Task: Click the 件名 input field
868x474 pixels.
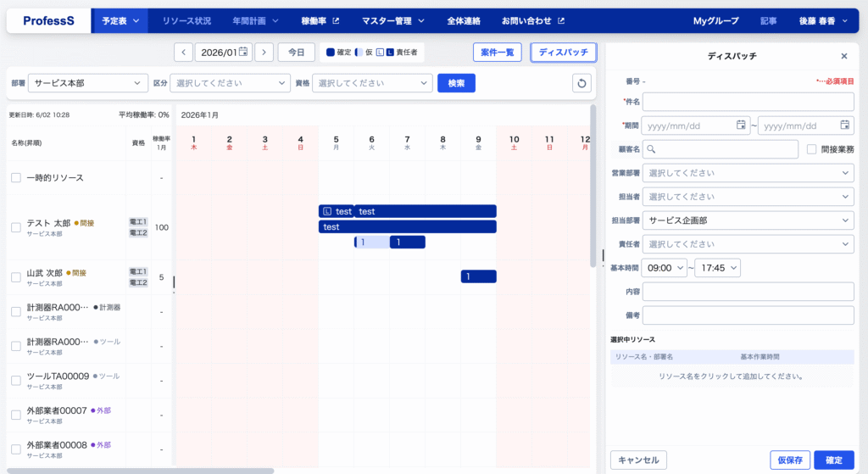Action: 748,102
